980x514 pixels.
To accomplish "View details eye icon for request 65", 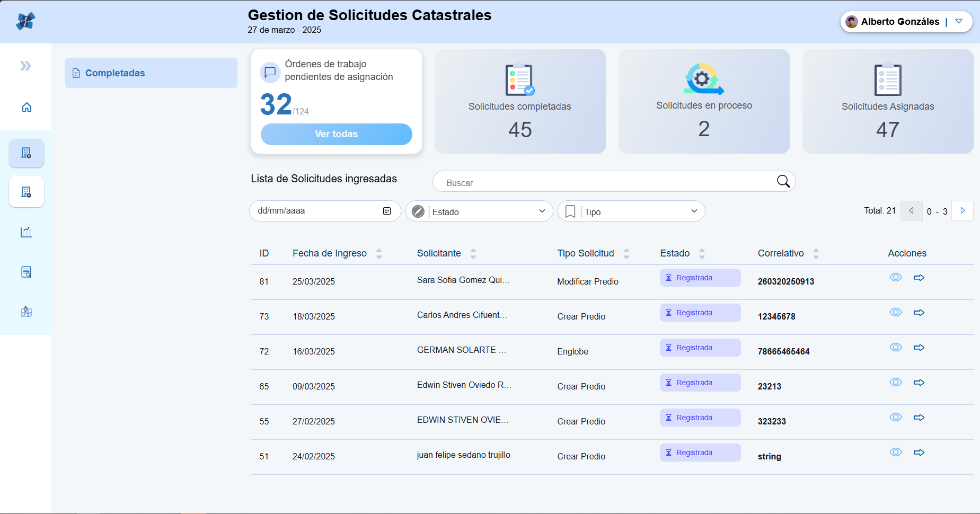I will (x=896, y=383).
